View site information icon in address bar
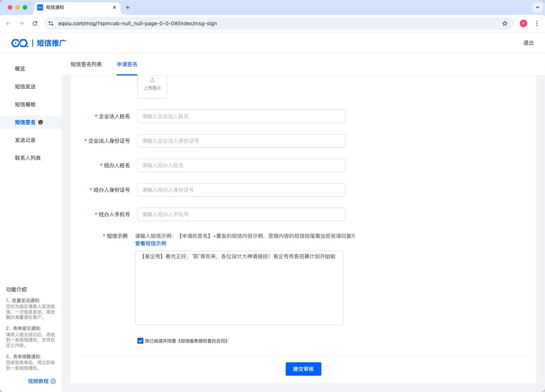This screenshot has height=392, width=545. (x=51, y=23)
